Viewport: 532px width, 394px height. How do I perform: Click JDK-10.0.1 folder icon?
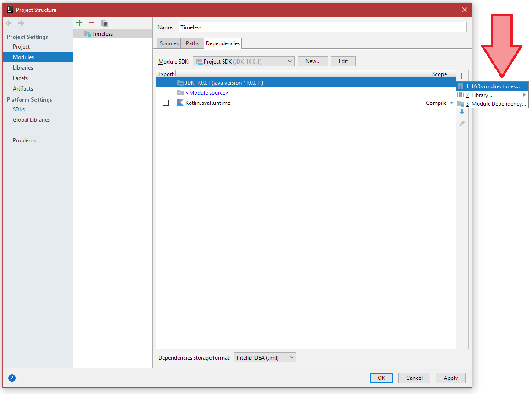coord(180,82)
